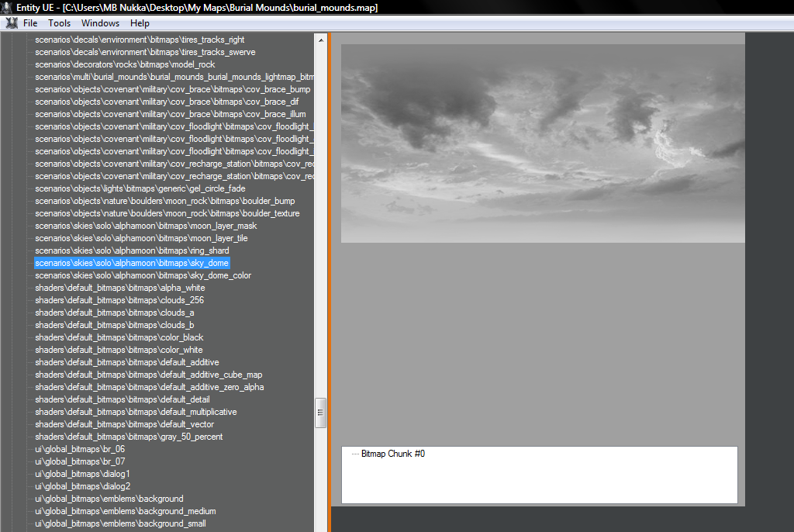
Task: Select the moon_layer_mask bitmap tag
Action: (146, 226)
